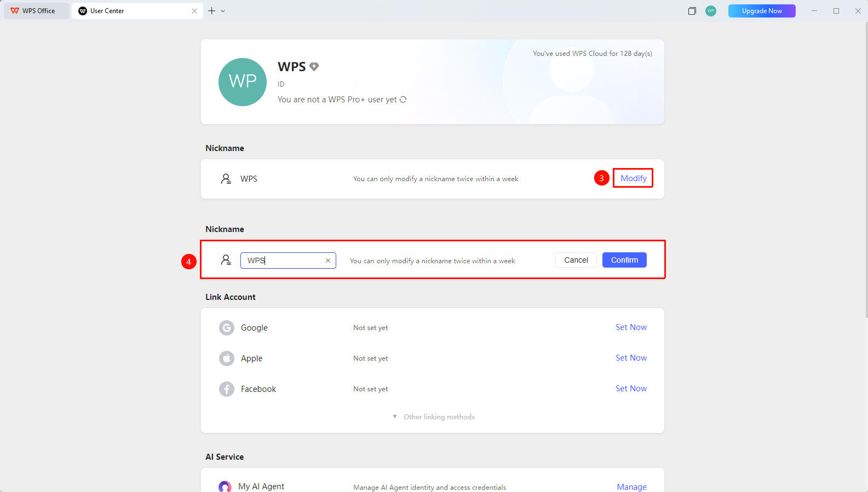Click the 'Not set yet' text in Google row
Screen dimensions: 868x492
coord(371,328)
